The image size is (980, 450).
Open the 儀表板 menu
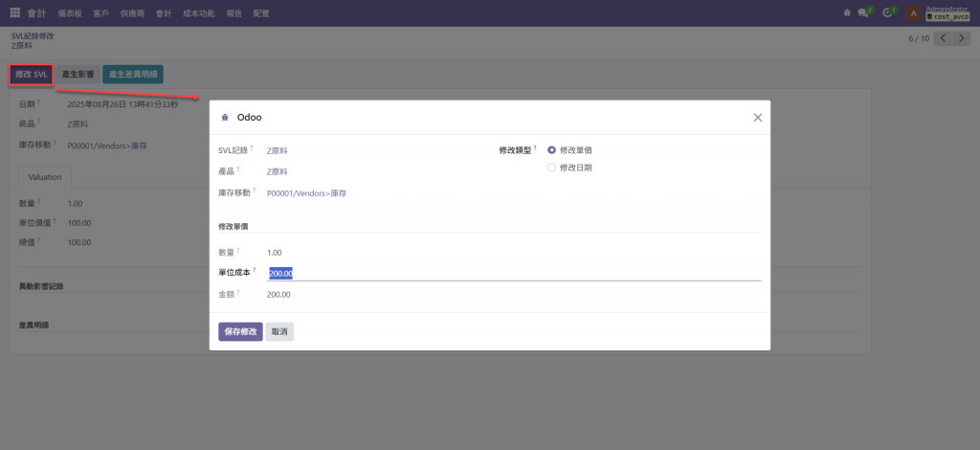tap(69, 13)
